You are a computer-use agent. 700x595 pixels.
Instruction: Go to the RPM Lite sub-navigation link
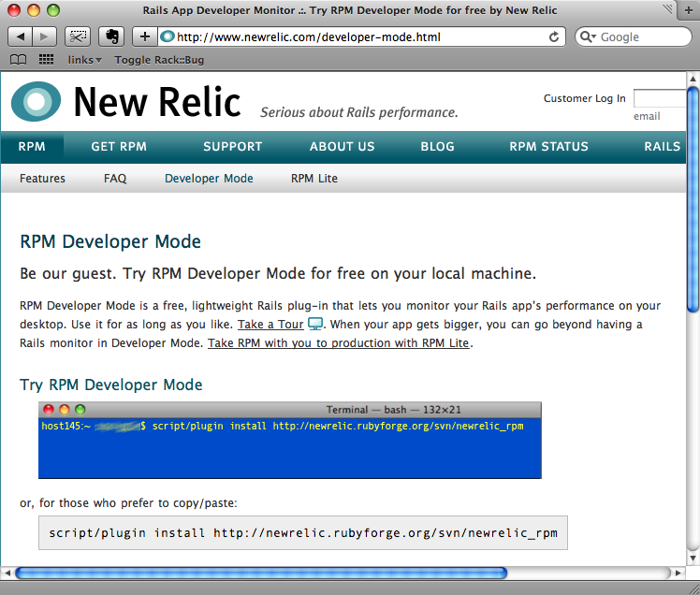click(314, 179)
